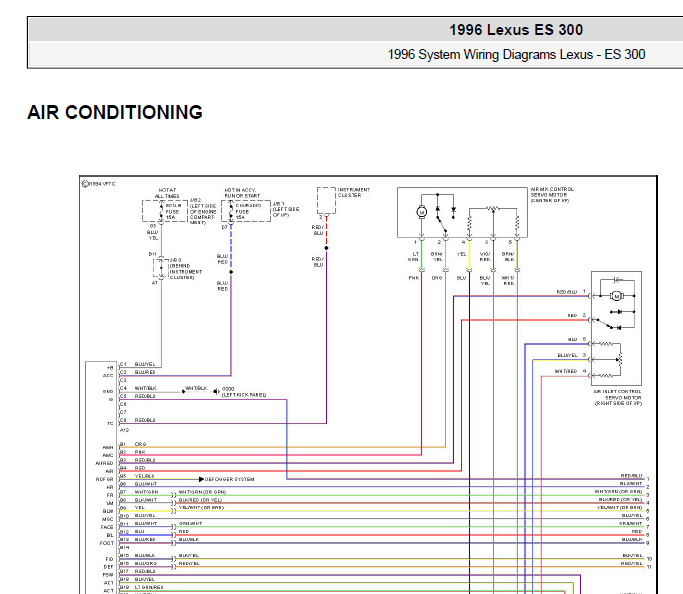The image size is (683, 594).
Task: Click connector pin "B12 BLU" label
Action: [132, 531]
